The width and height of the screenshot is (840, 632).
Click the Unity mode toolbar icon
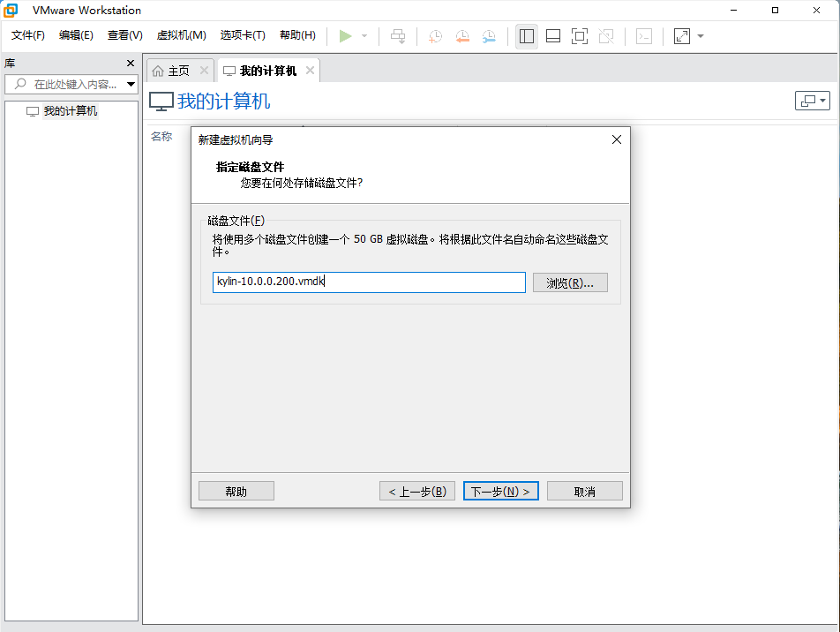(x=606, y=36)
